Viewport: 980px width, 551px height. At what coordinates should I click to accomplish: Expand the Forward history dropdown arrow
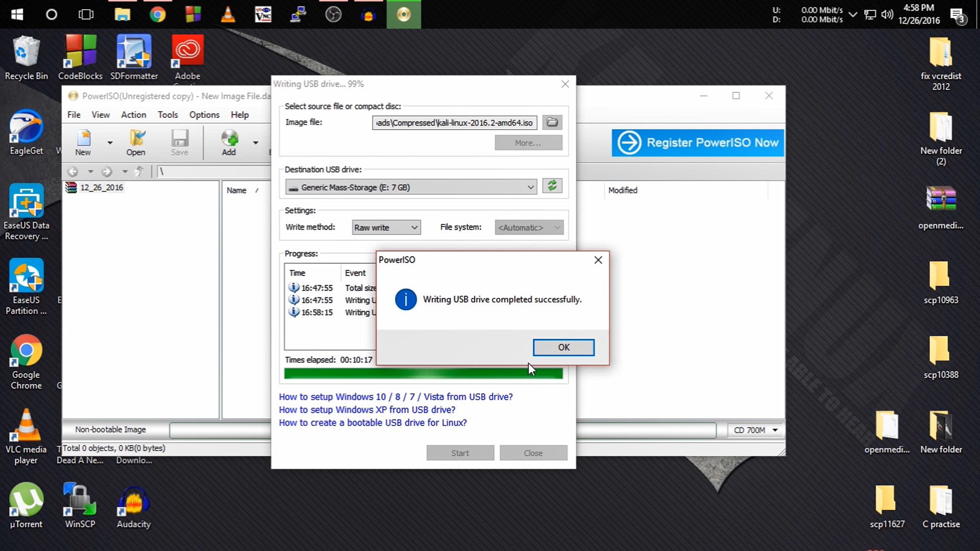125,172
